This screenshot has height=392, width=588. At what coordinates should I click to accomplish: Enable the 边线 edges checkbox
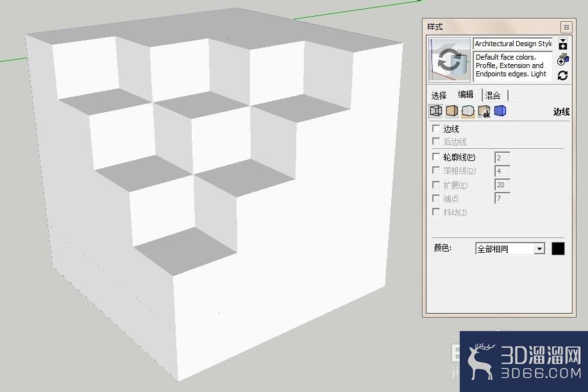[x=436, y=129]
